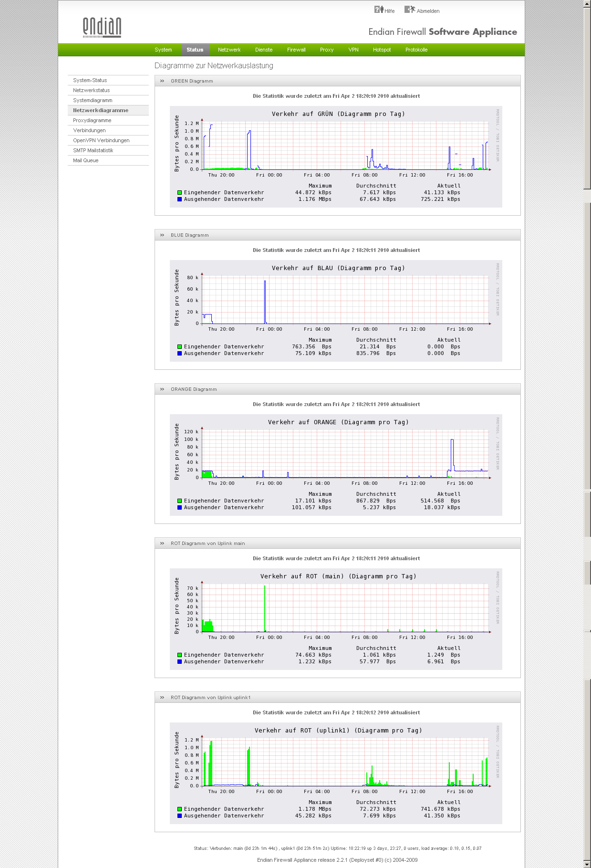Collapse the ORANGE Diagramm section arrow
591x868 pixels.
click(162, 389)
